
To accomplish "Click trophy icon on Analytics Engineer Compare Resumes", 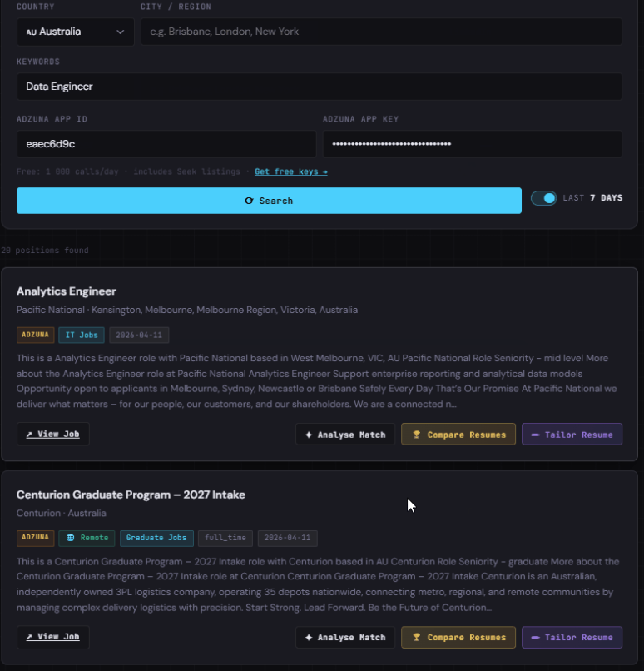I will pos(417,435).
